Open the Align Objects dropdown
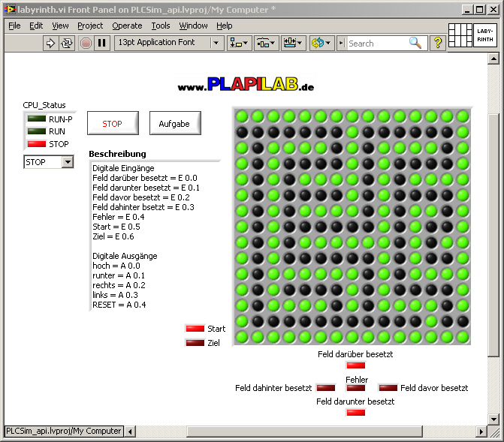 [x=240, y=43]
